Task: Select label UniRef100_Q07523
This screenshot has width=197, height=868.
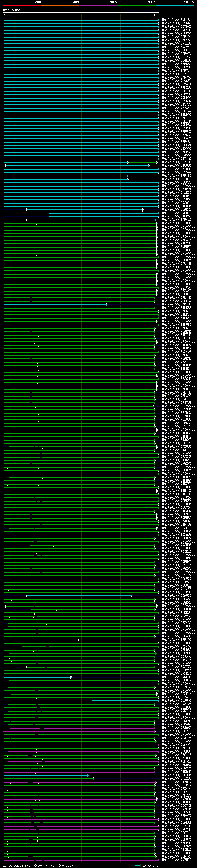Action: coord(177,860)
